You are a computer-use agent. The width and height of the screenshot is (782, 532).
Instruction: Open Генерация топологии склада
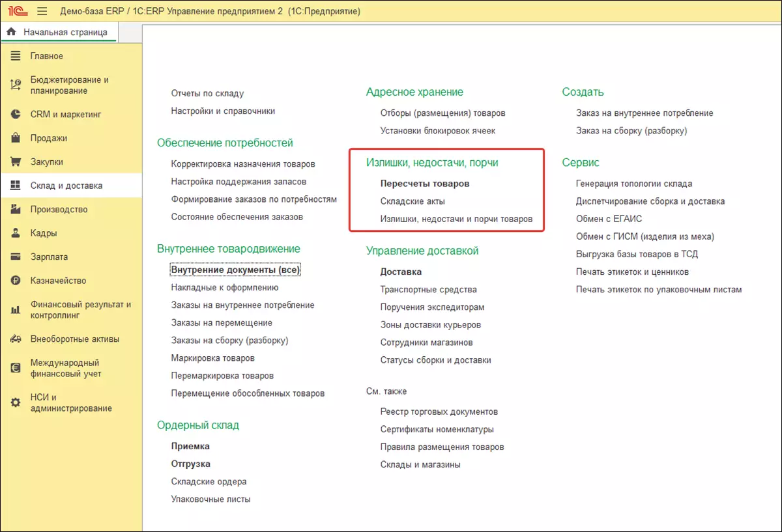(634, 184)
